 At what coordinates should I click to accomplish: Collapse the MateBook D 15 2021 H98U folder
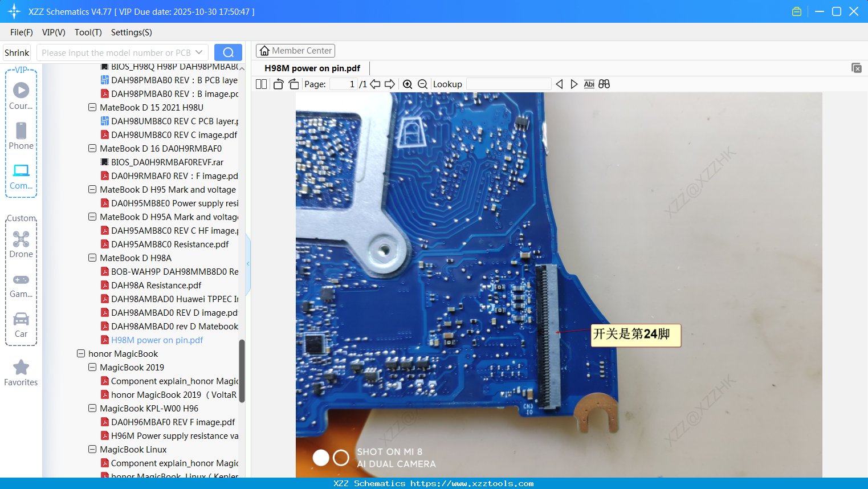[92, 107]
